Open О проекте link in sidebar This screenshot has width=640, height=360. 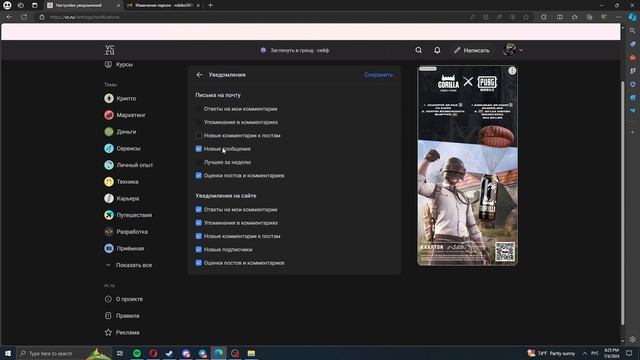click(124, 299)
